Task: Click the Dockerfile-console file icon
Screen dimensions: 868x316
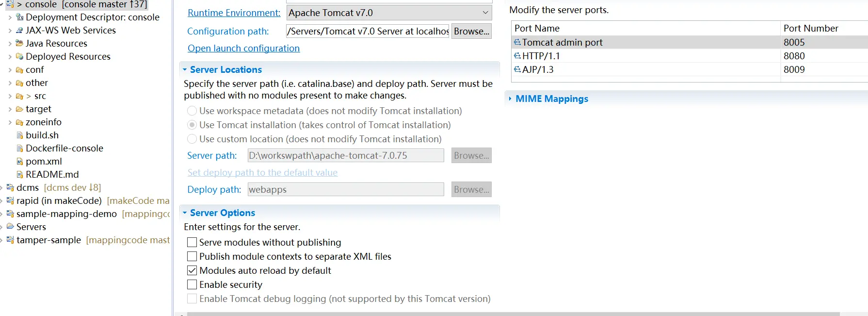Action: tap(20, 148)
